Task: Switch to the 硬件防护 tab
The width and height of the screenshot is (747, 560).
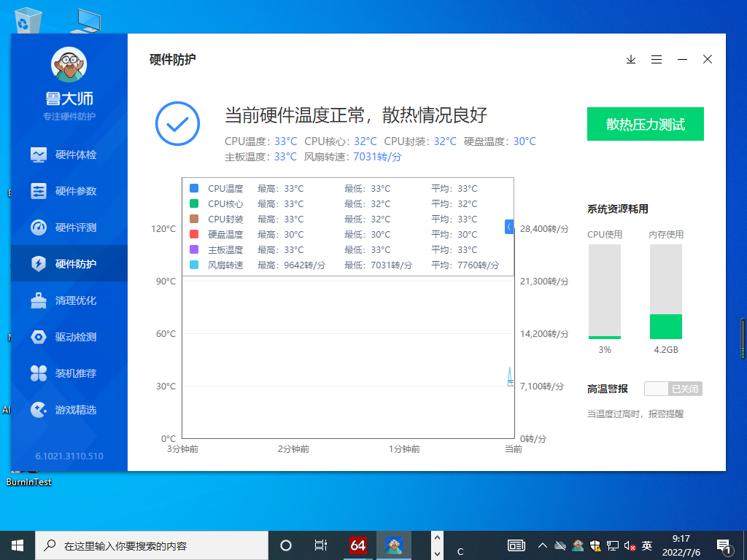Action: pos(69,264)
